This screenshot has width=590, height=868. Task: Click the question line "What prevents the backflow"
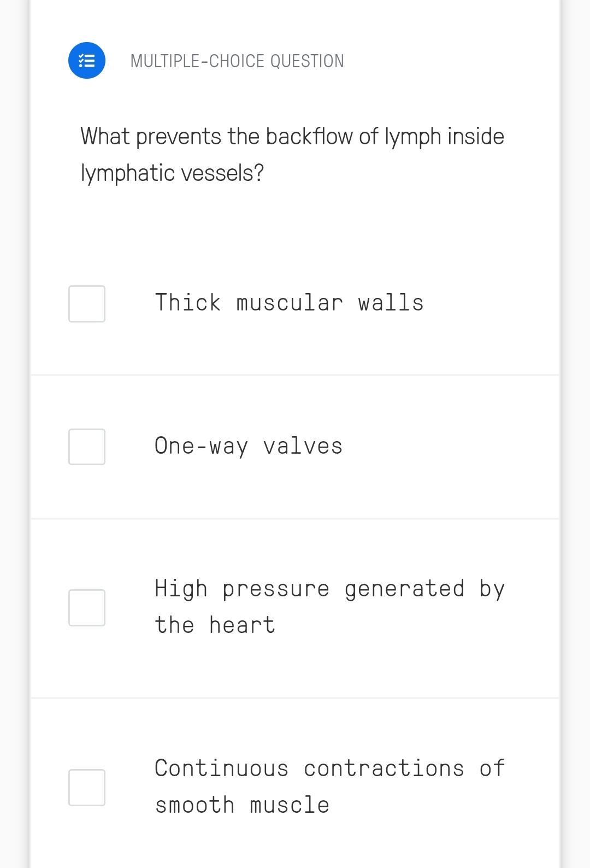point(292,137)
